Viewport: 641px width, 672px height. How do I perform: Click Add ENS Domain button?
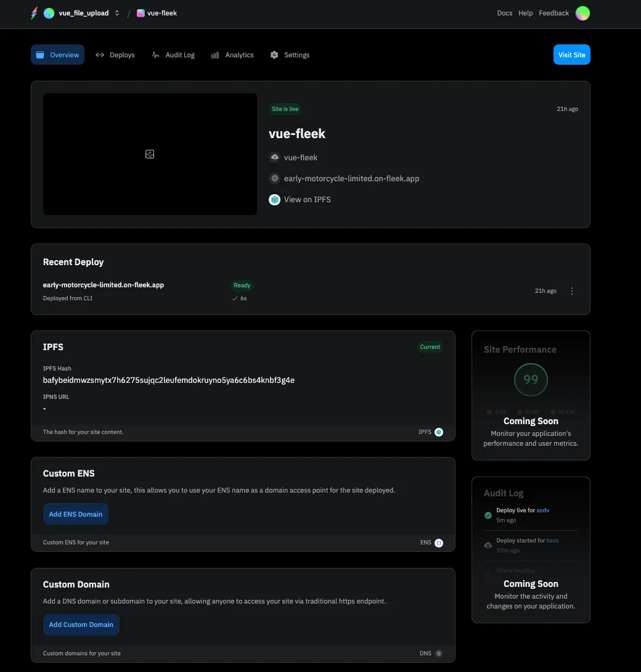pyautogui.click(x=76, y=514)
